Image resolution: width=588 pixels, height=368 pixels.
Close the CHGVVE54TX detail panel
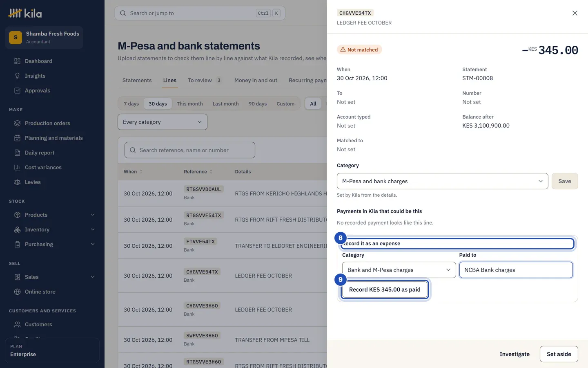point(575,13)
